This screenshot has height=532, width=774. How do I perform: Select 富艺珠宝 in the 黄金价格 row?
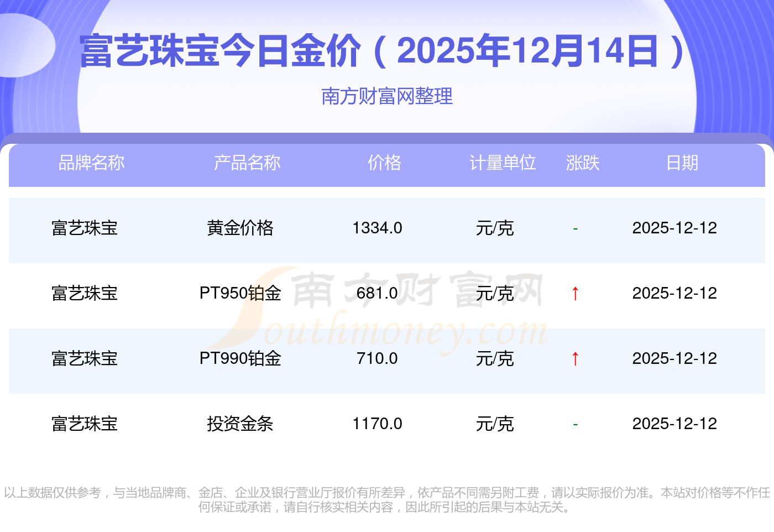(85, 228)
